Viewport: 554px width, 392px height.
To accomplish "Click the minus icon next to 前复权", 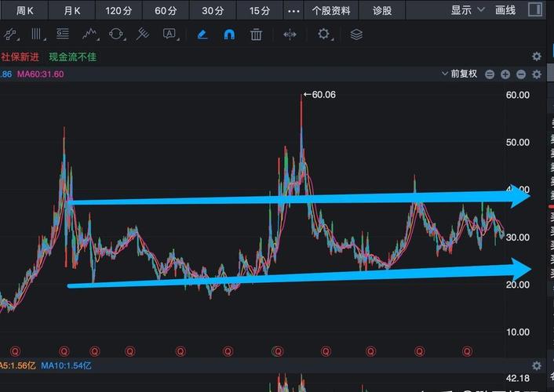I will tap(490, 74).
